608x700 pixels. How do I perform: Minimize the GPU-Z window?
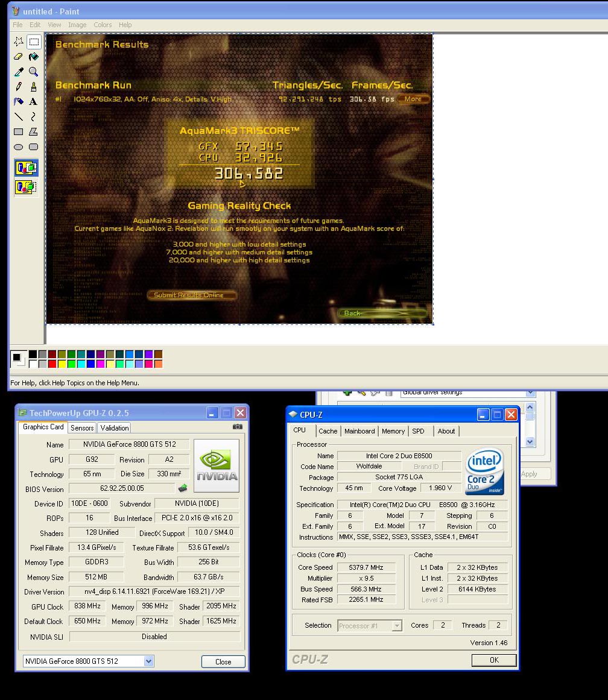[212, 413]
